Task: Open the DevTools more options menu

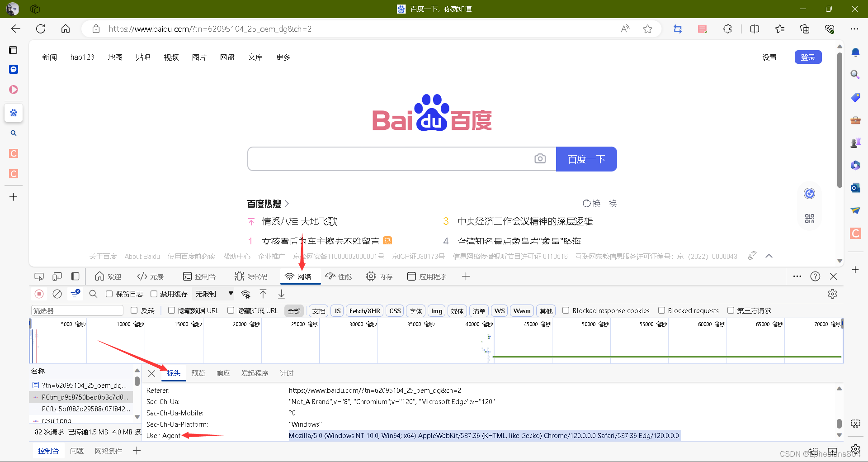Action: [797, 276]
